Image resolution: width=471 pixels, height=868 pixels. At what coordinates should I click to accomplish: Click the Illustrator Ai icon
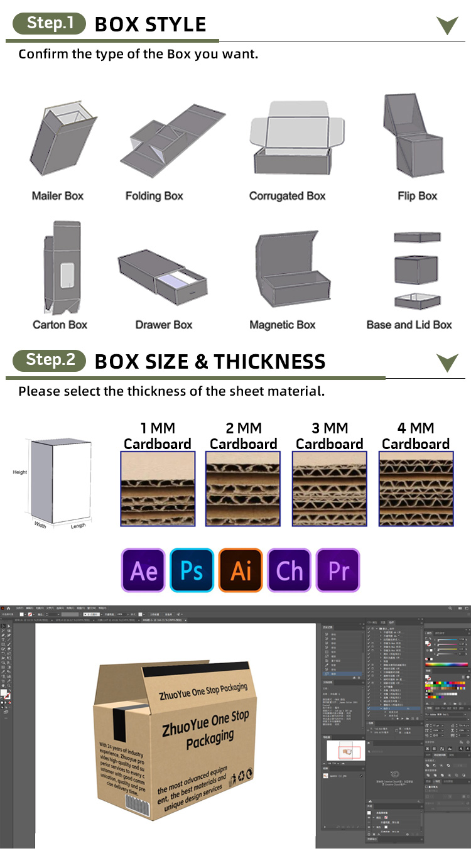(241, 570)
